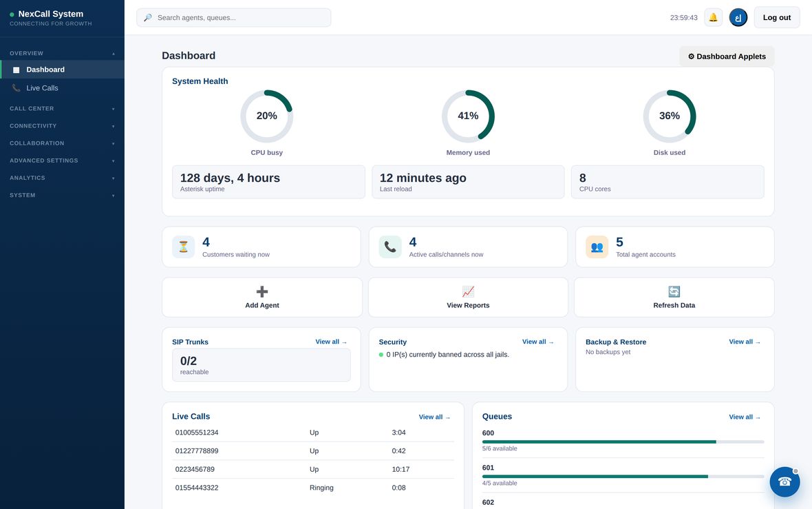This screenshot has width=812, height=509.
Task: Click the plus icon on Add Agent
Action: [262, 291]
